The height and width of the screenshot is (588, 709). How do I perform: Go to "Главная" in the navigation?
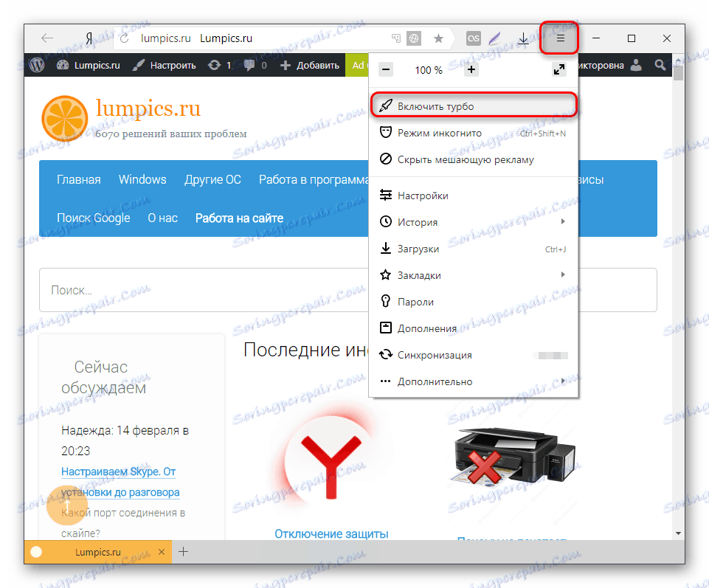[x=79, y=179]
